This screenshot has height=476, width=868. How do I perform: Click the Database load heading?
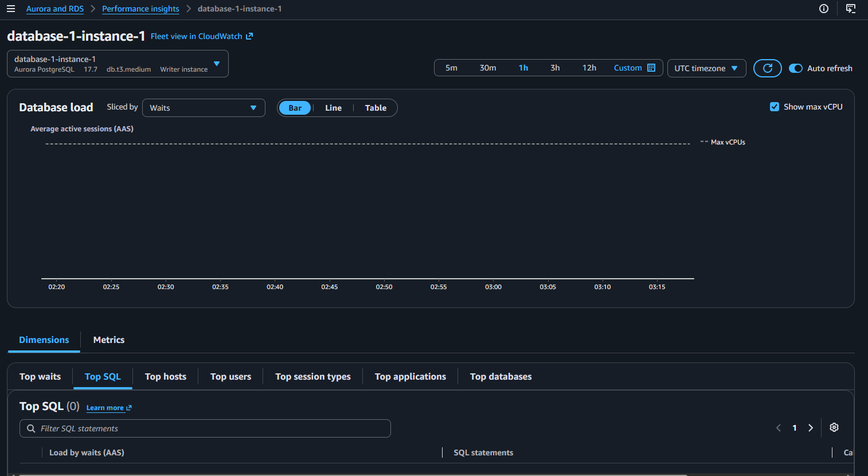point(56,107)
